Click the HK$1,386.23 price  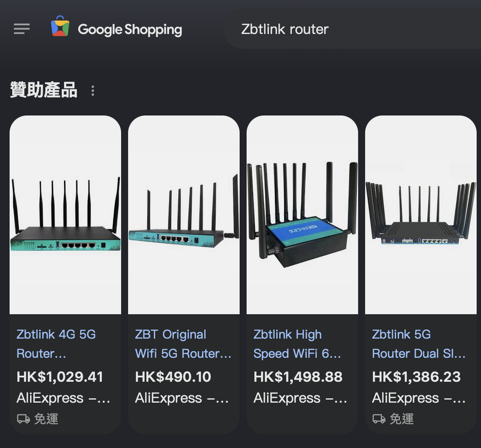(416, 377)
